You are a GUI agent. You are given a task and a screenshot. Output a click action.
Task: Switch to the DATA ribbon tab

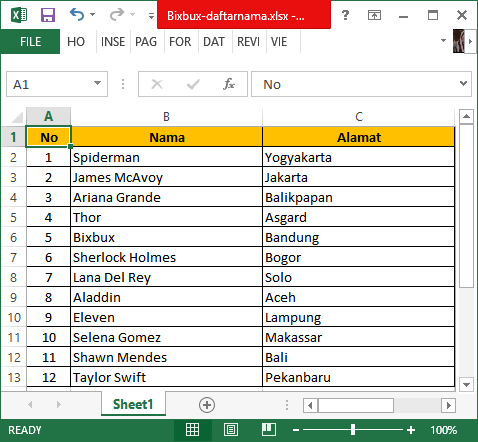[x=214, y=42]
